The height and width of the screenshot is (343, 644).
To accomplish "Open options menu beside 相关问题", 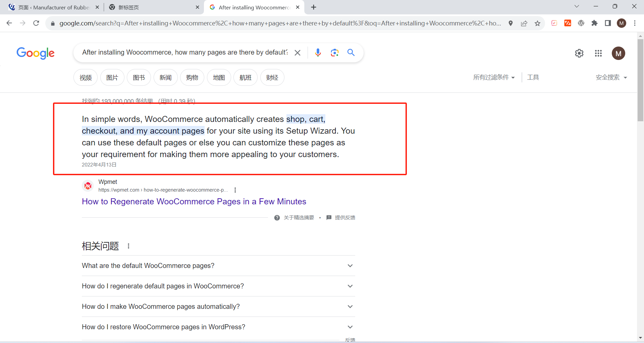I will pyautogui.click(x=128, y=246).
